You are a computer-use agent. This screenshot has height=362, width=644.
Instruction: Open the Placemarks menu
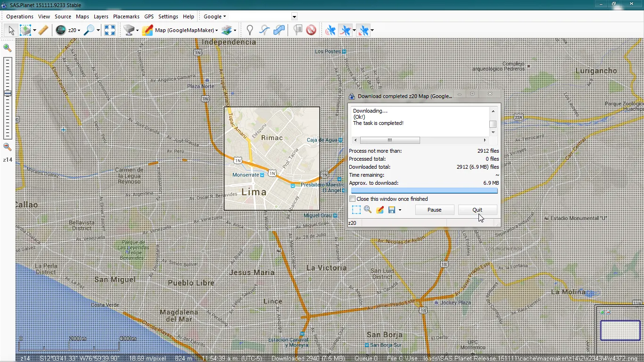point(126,16)
